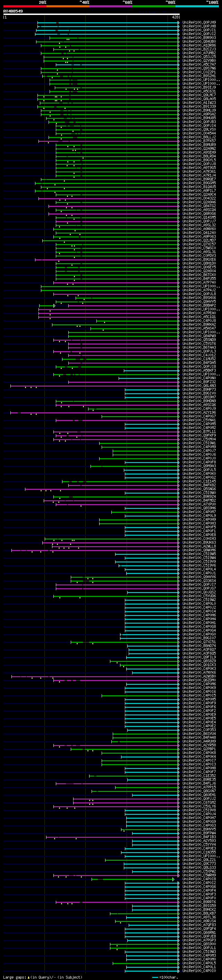Click the UniRef100_Q5SND9 label
222x980 pixels.
pyautogui.click(x=199, y=340)
